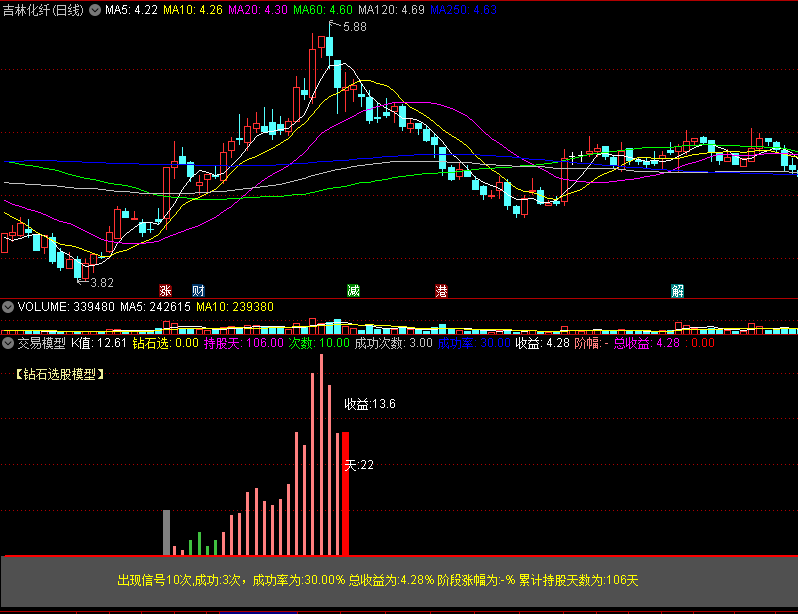This screenshot has width=798, height=614.
Task: Click the red 港 event marker
Action: (x=441, y=291)
